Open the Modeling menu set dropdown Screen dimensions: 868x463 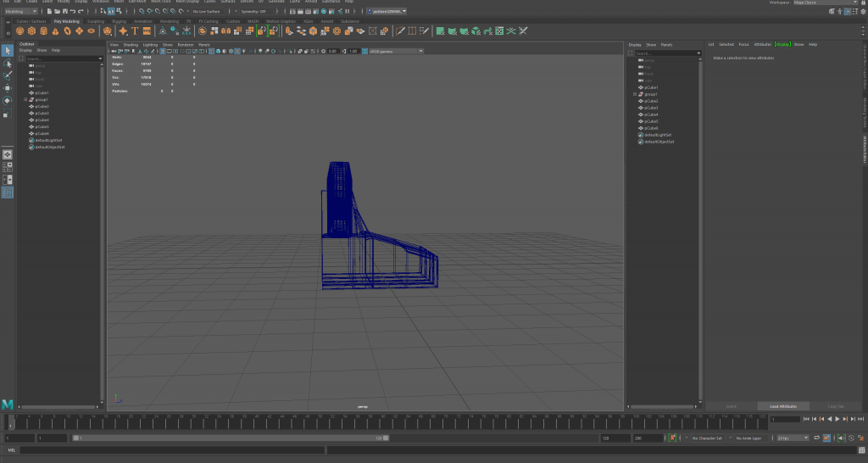click(21, 11)
